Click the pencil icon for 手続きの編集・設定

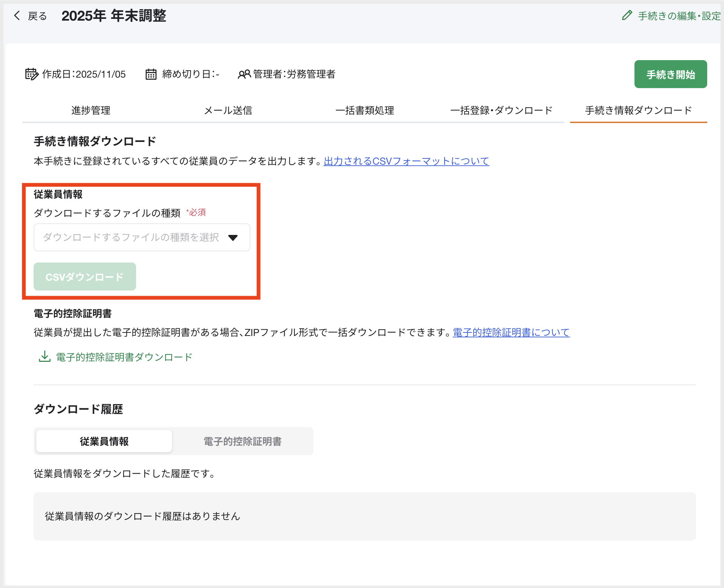(627, 16)
